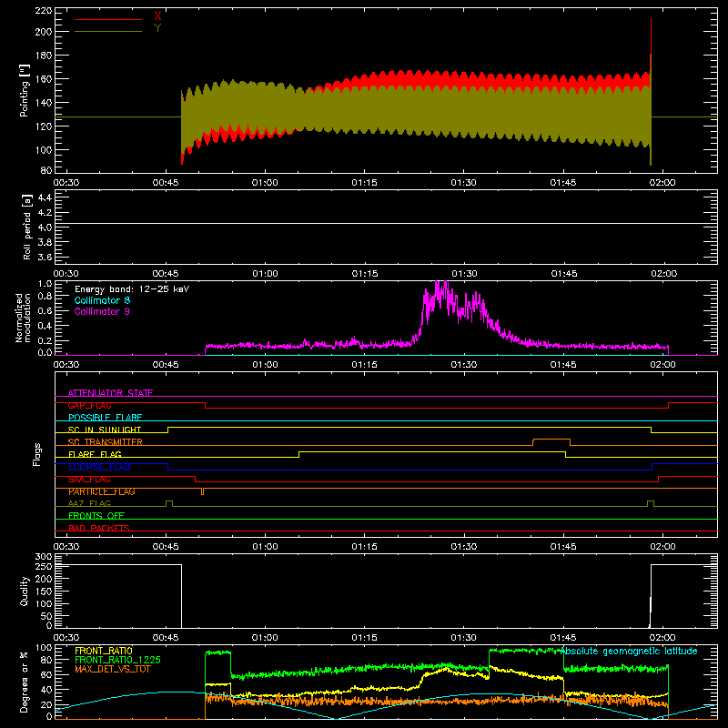Click the cyan 'Collimator 8' legend entry
The height and width of the screenshot is (728, 728).
click(x=102, y=300)
